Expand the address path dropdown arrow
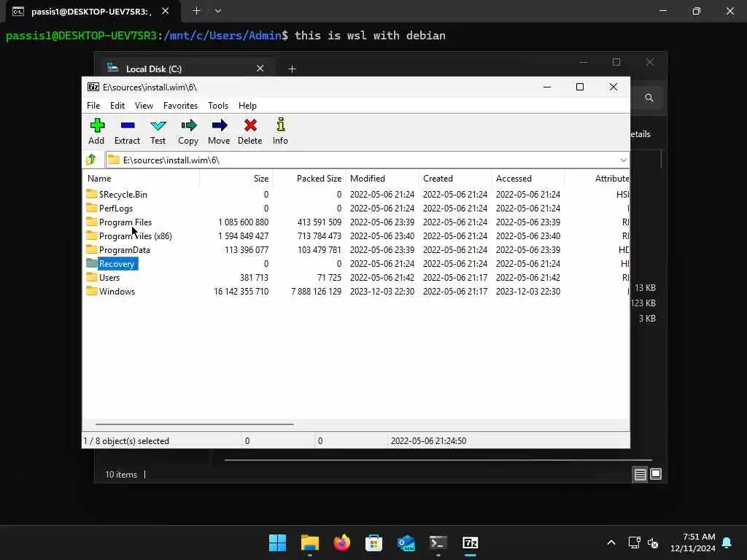This screenshot has width=747, height=560. coord(623,160)
